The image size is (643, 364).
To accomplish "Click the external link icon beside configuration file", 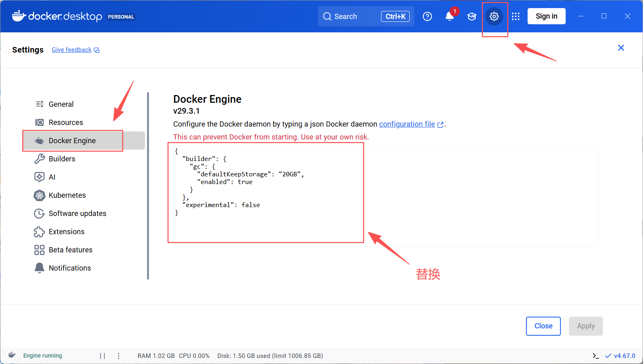I will pyautogui.click(x=441, y=125).
